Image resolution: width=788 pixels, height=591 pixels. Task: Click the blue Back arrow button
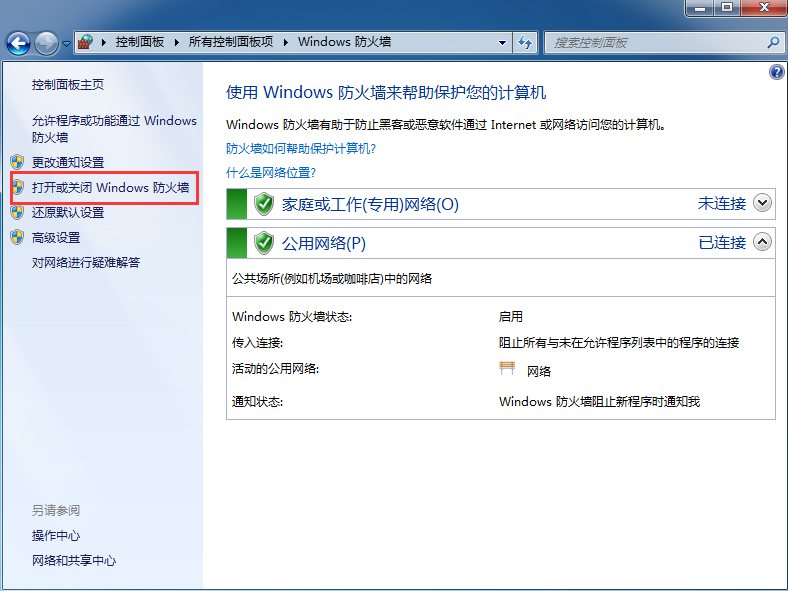click(19, 43)
